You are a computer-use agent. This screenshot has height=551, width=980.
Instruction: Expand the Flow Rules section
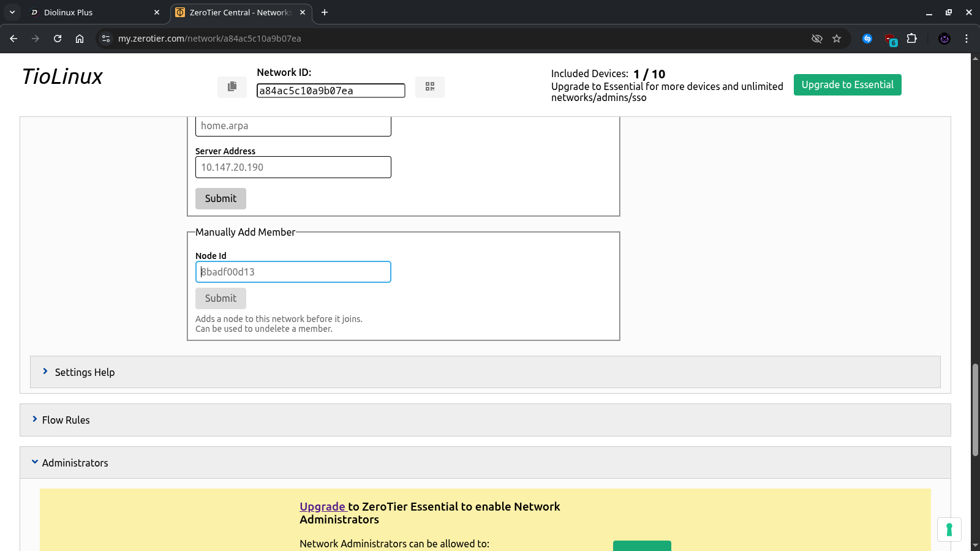click(x=66, y=420)
